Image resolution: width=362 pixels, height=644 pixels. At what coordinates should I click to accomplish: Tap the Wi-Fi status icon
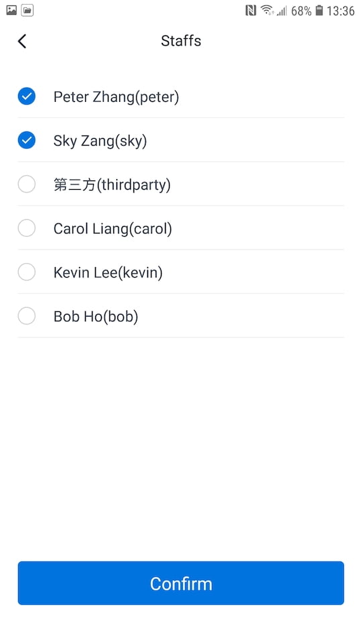coord(267,10)
